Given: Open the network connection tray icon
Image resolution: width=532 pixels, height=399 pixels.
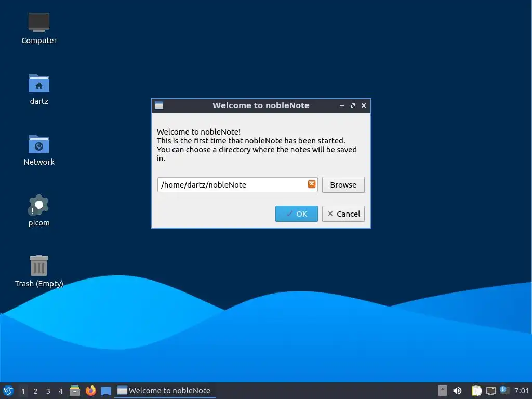Looking at the screenshot, I should [x=490, y=391].
